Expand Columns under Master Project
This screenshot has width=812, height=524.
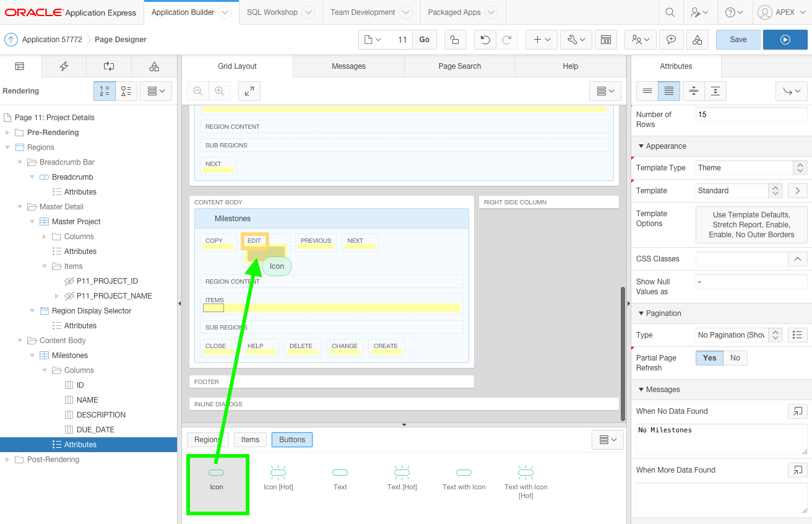45,237
